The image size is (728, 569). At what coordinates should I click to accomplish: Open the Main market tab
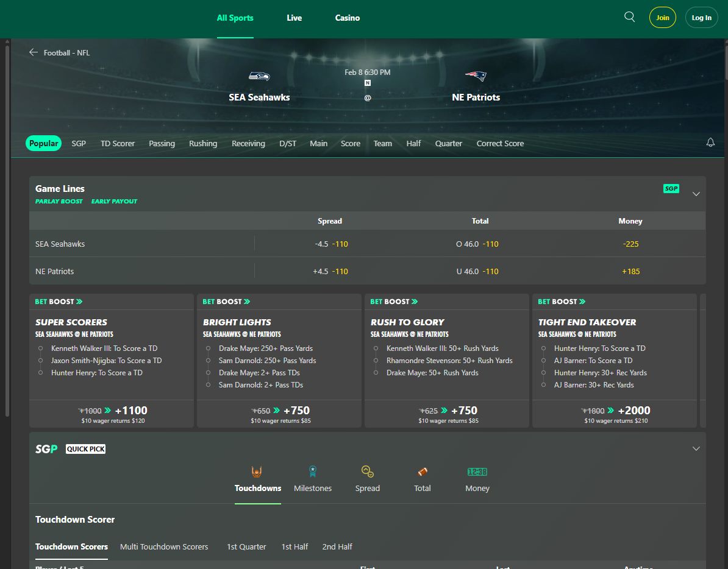pyautogui.click(x=318, y=143)
